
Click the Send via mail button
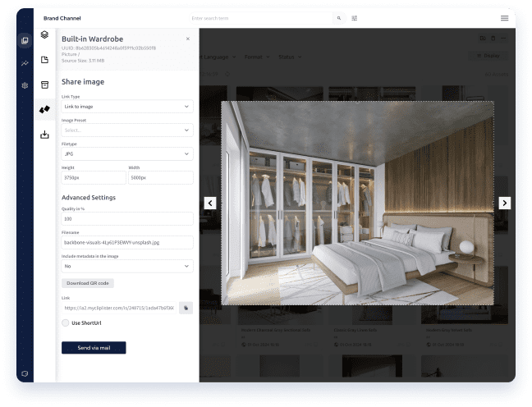coord(94,348)
